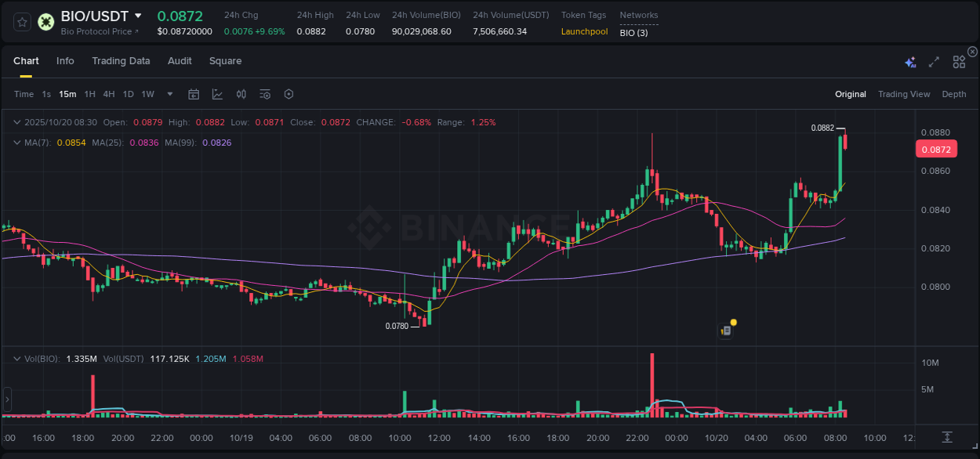980x459 pixels.
Task: Open the indicator list settings icon
Action: 264,93
